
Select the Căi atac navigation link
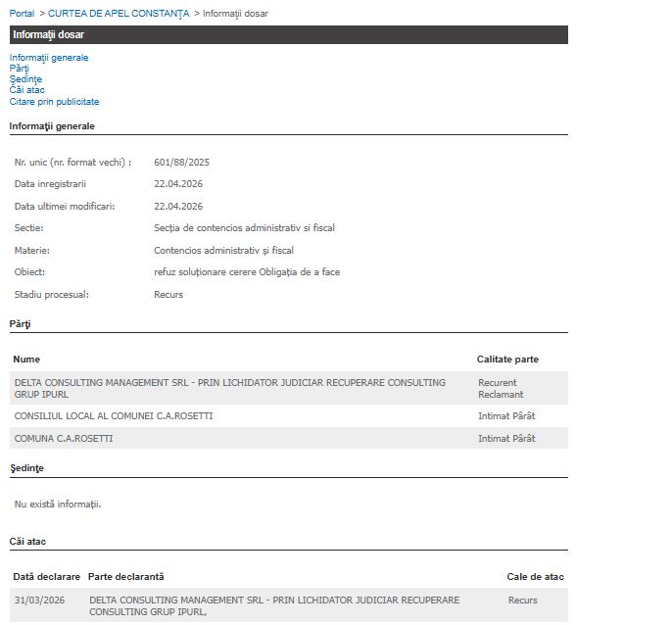tap(27, 90)
